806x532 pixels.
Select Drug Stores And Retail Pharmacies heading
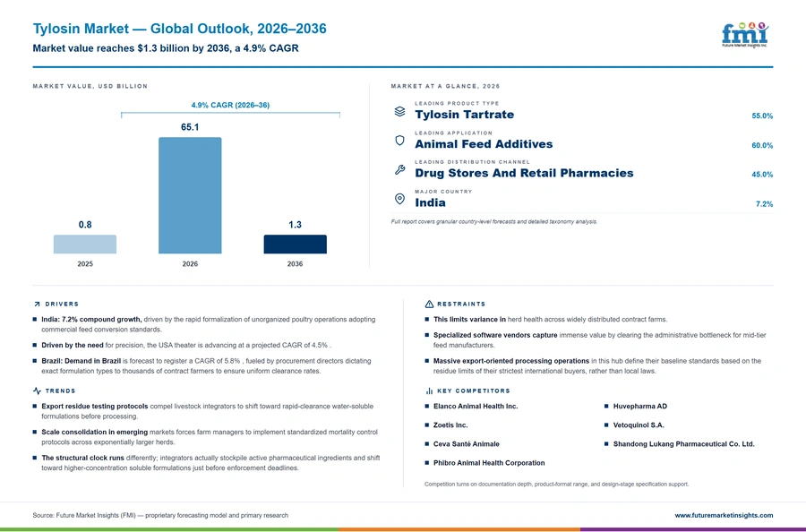pyautogui.click(x=524, y=173)
